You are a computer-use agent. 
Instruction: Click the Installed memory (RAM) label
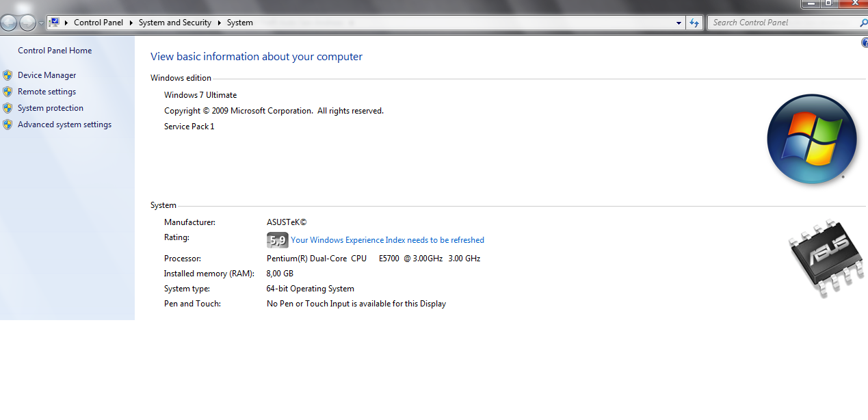click(209, 274)
